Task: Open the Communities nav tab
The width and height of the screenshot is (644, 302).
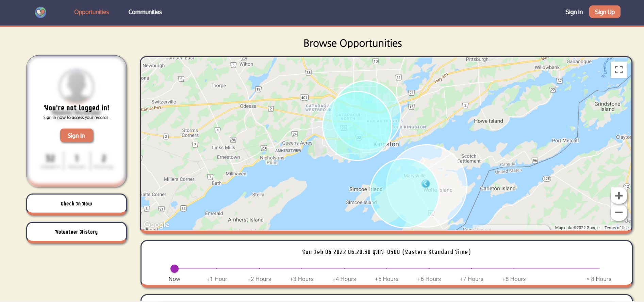Action: point(145,12)
